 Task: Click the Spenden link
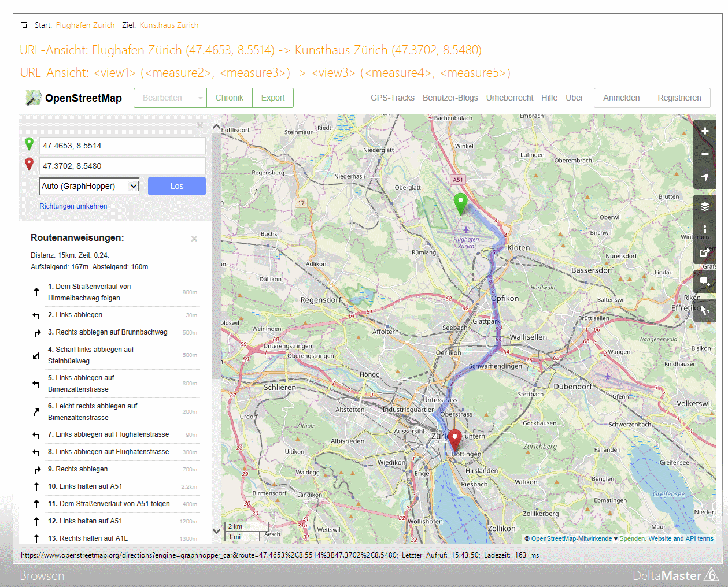pos(633,538)
